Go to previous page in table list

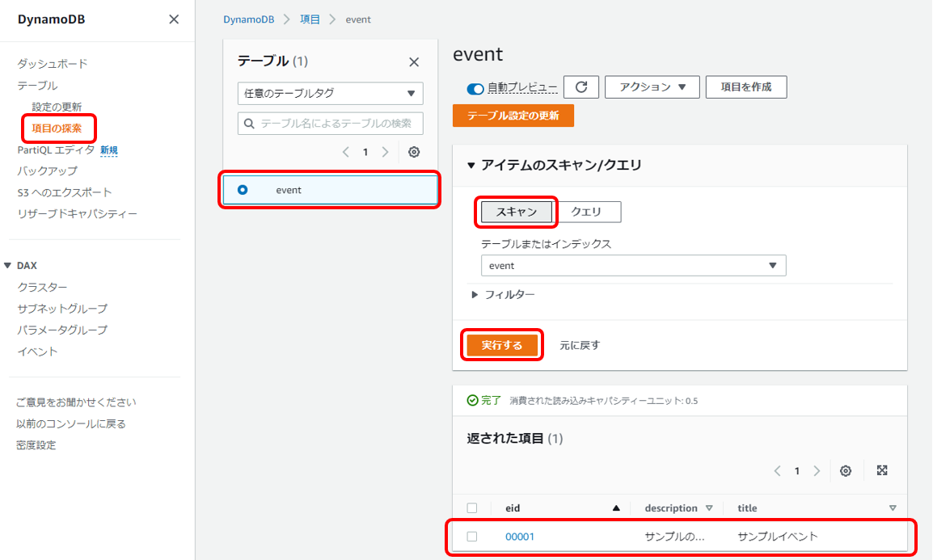click(346, 152)
